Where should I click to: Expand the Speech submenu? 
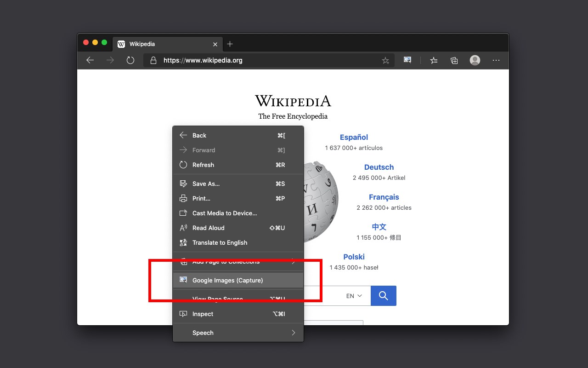tap(238, 333)
